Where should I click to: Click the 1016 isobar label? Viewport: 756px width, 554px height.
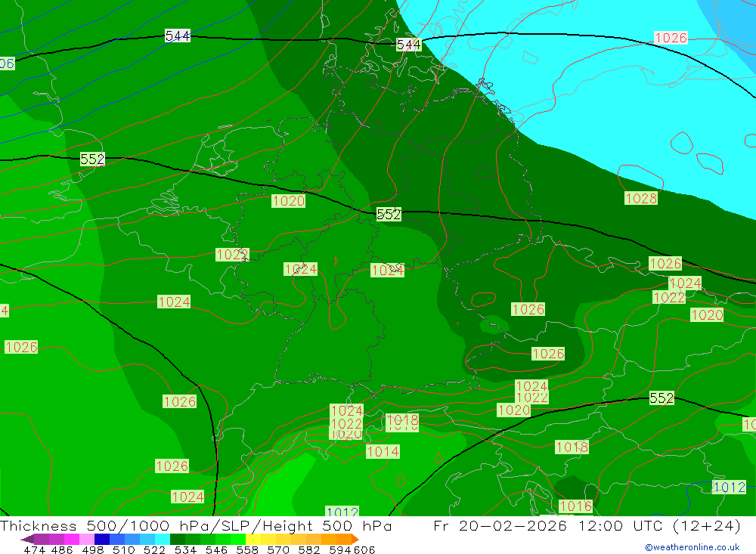coord(575,506)
